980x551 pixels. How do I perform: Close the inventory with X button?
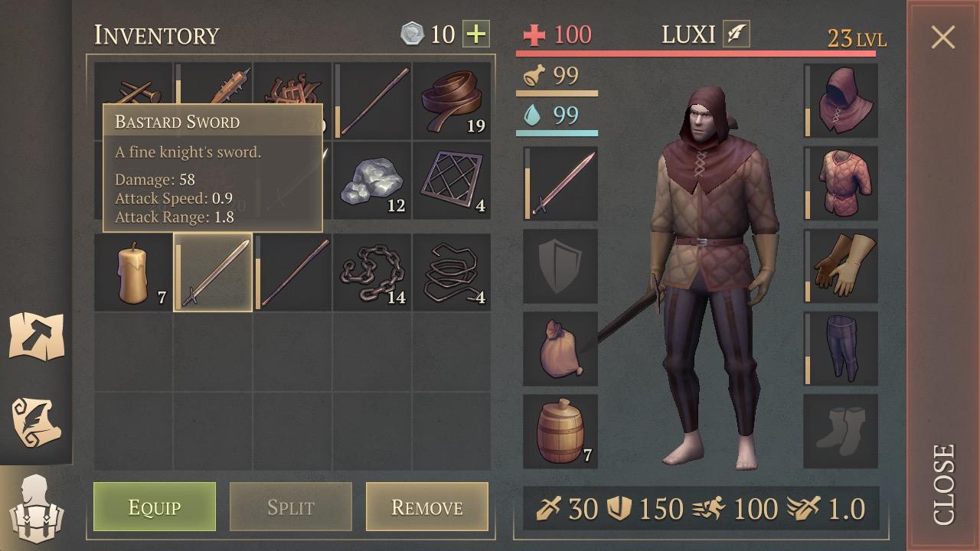click(943, 37)
